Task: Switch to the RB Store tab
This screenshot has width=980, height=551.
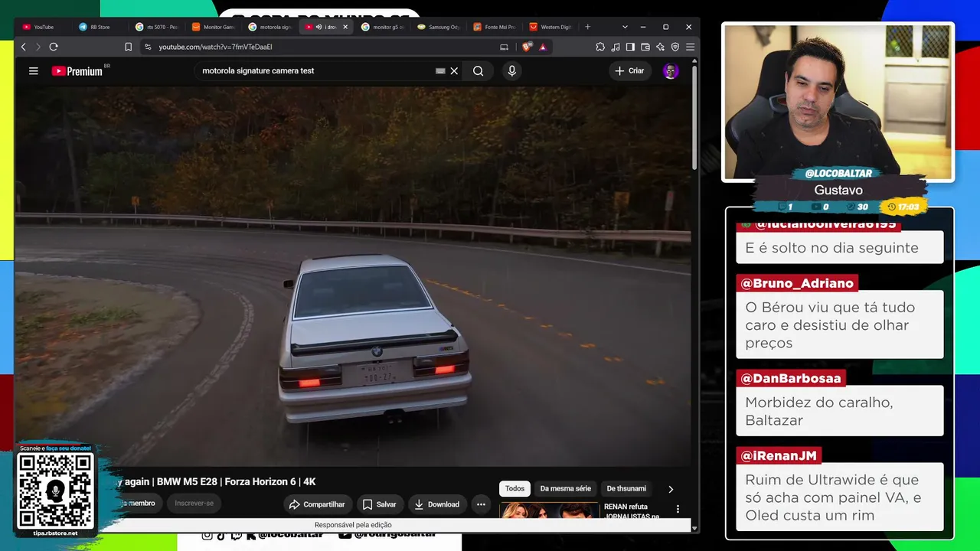Action: (x=100, y=27)
